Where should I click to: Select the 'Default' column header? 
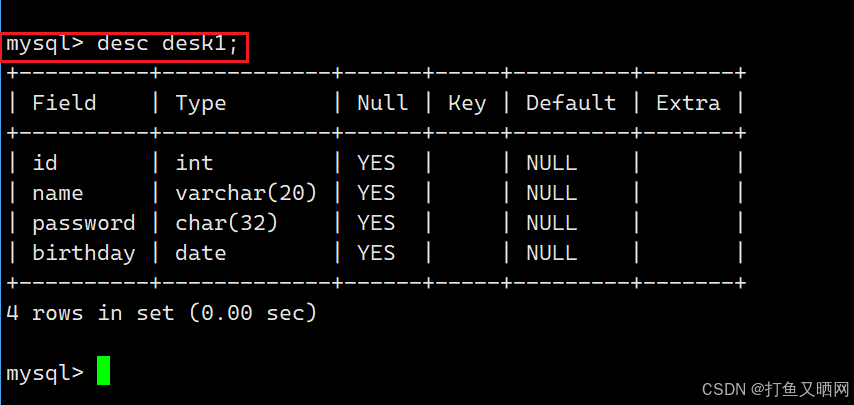(571, 103)
